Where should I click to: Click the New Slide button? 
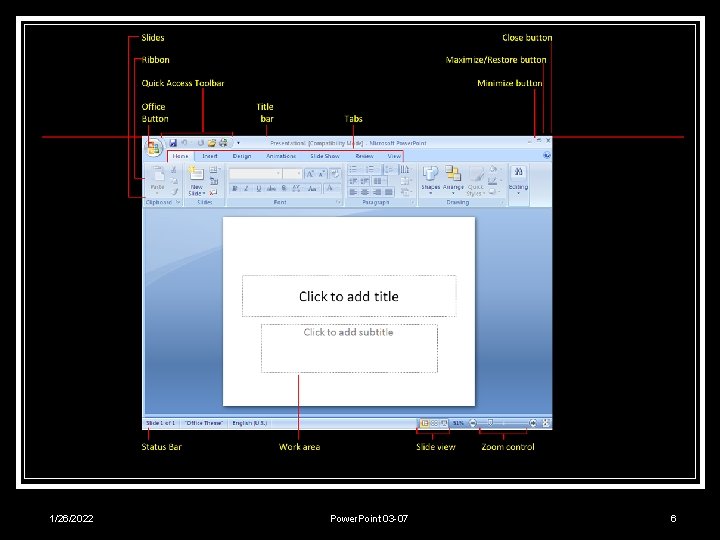(197, 181)
